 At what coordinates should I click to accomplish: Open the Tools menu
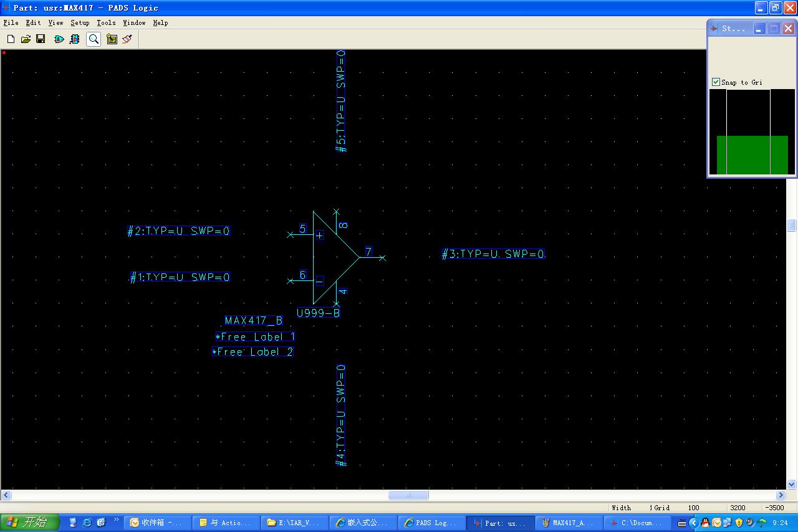coord(106,22)
